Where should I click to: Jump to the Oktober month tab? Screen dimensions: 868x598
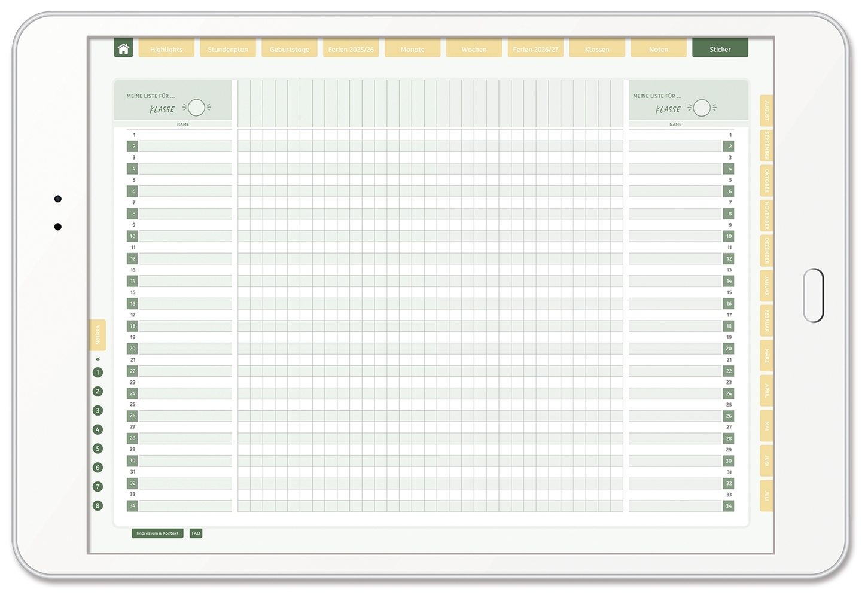click(x=766, y=180)
